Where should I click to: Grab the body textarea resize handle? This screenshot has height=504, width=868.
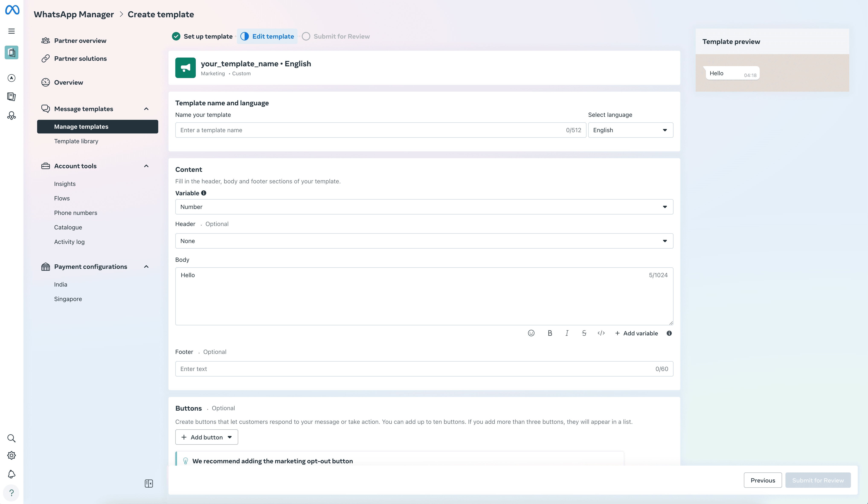[x=671, y=323]
